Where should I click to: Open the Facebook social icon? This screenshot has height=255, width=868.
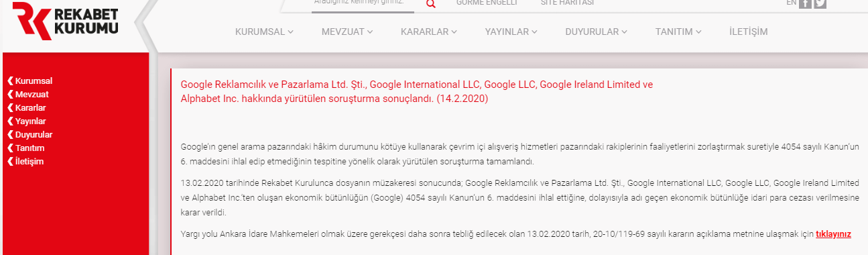pos(805,3)
